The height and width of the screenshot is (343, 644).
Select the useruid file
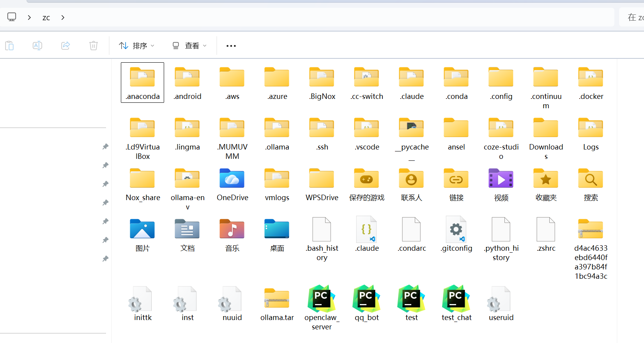501,304
